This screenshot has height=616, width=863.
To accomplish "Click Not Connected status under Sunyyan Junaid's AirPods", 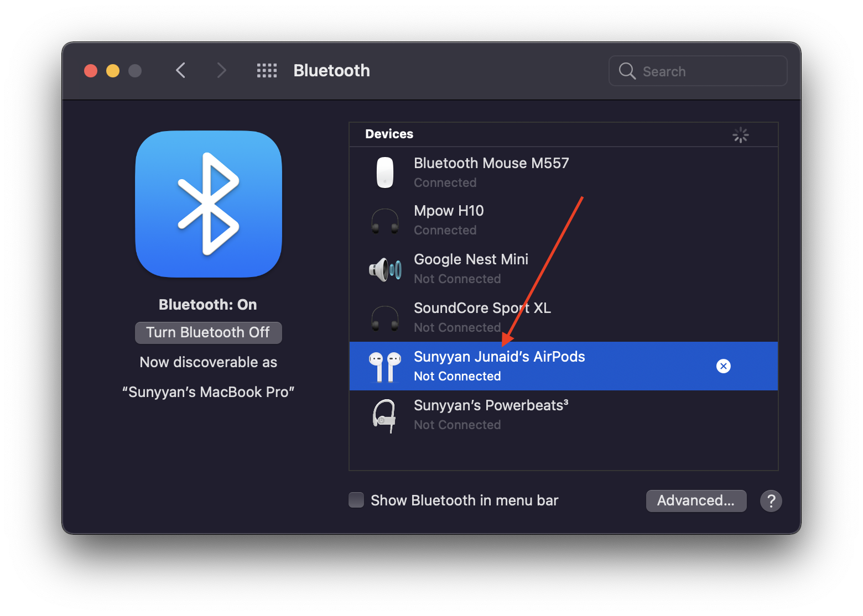I will (458, 376).
